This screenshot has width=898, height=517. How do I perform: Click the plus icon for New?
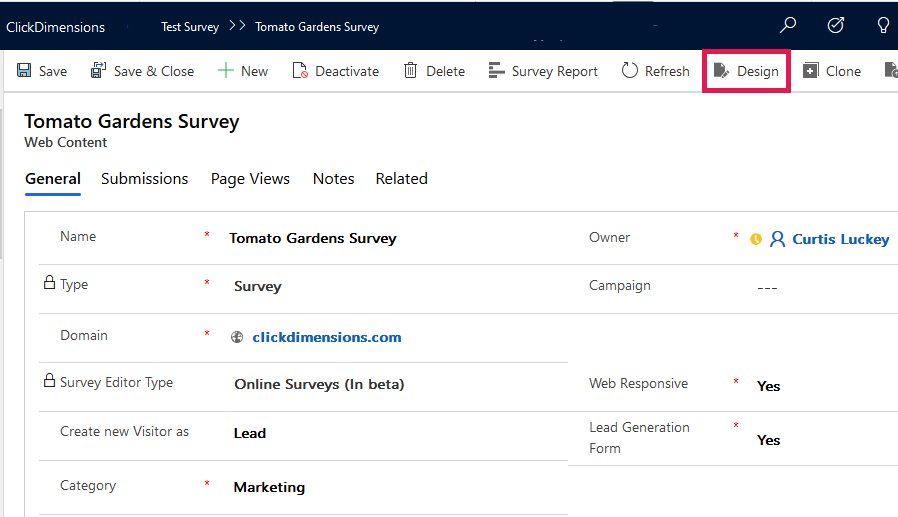tap(226, 70)
